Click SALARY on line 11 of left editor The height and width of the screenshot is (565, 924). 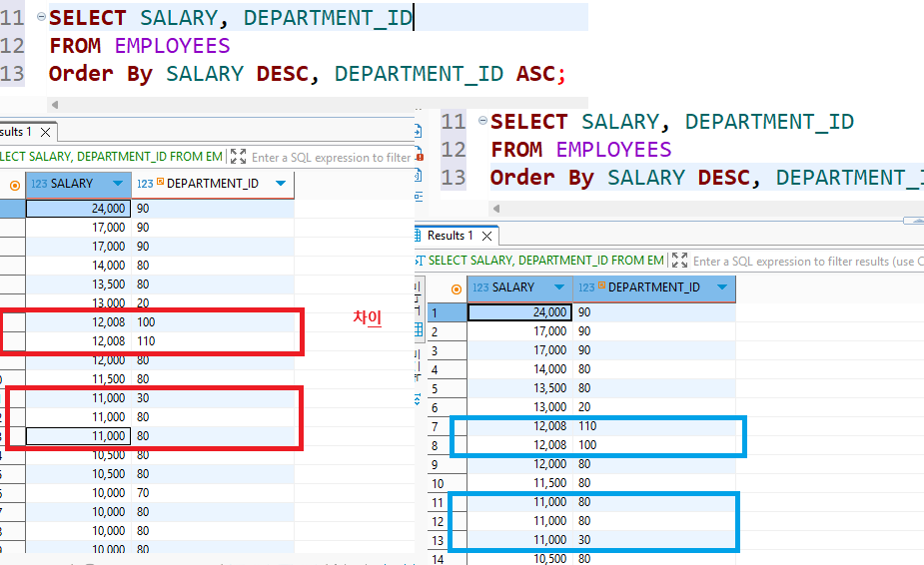179,18
